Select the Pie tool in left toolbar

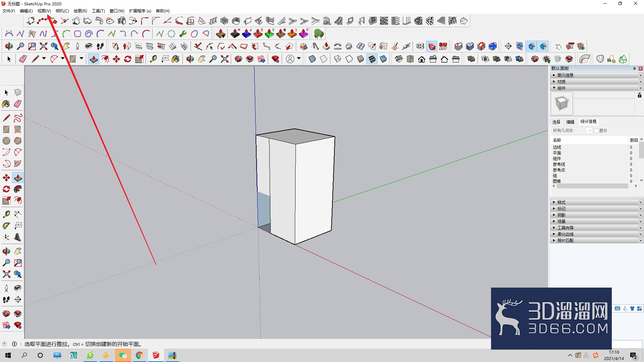pos(18,164)
